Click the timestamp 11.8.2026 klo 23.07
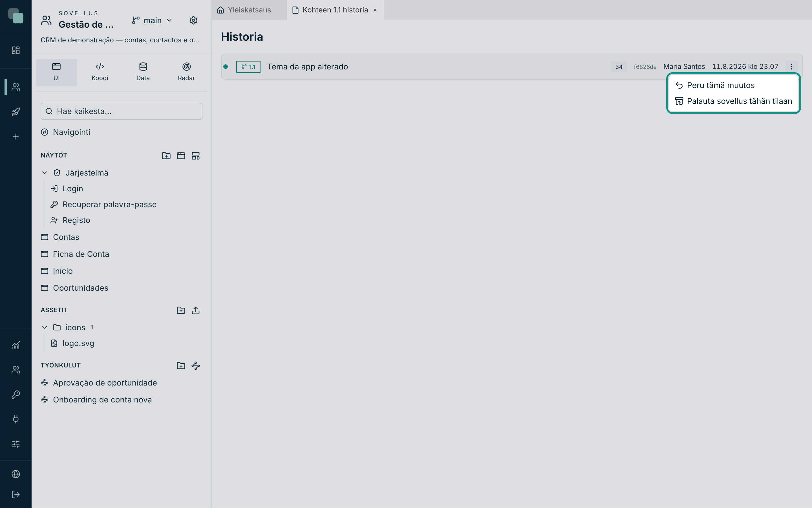Screen dimensions: 812x508 745,67
